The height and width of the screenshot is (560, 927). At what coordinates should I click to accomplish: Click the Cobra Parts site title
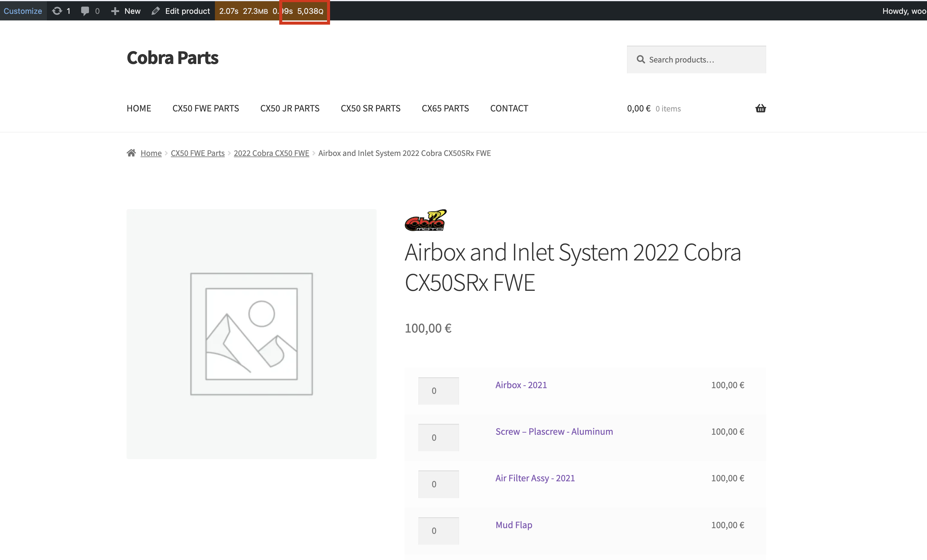point(172,58)
